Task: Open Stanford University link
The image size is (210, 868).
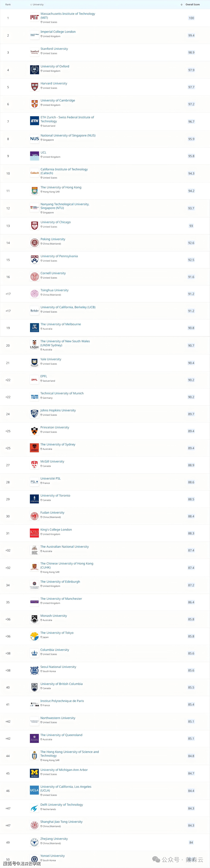Action: point(54,49)
